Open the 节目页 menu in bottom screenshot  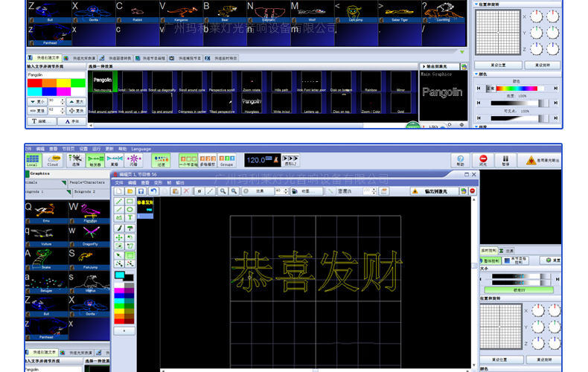(68, 149)
